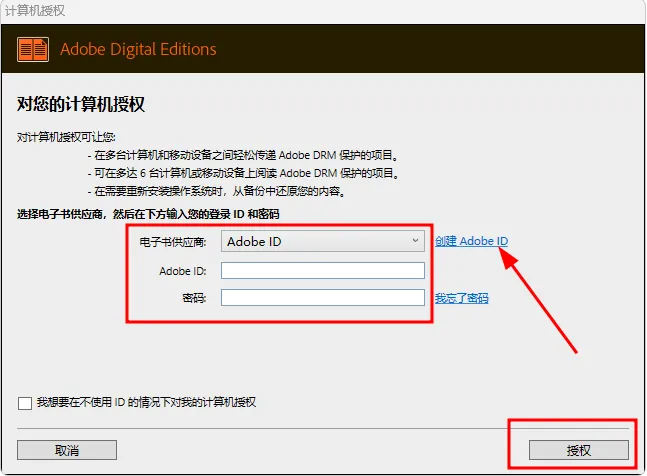647x476 pixels.
Task: Click the Adobe Digital Editions book logo
Action: click(33, 49)
